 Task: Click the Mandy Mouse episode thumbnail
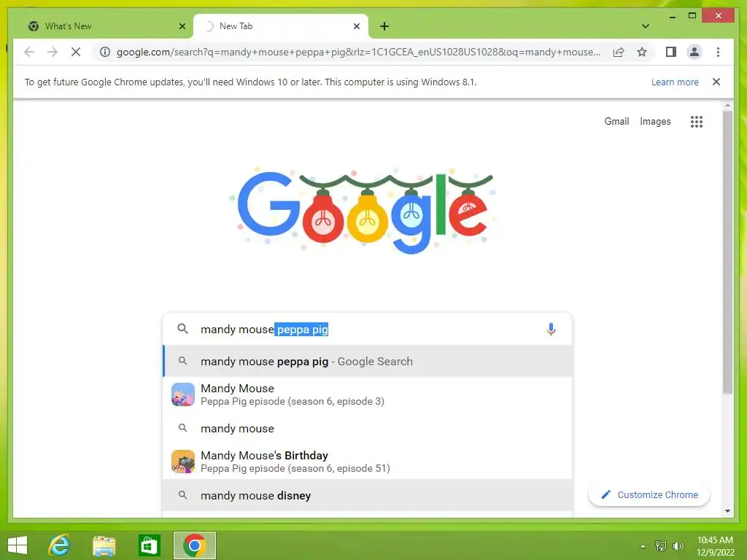(x=183, y=394)
